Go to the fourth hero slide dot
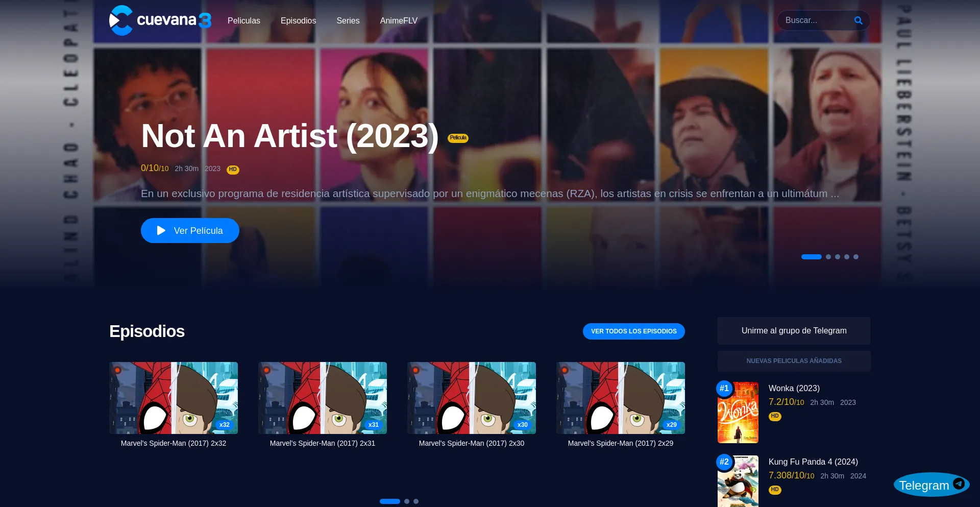This screenshot has height=507, width=980. click(x=847, y=257)
